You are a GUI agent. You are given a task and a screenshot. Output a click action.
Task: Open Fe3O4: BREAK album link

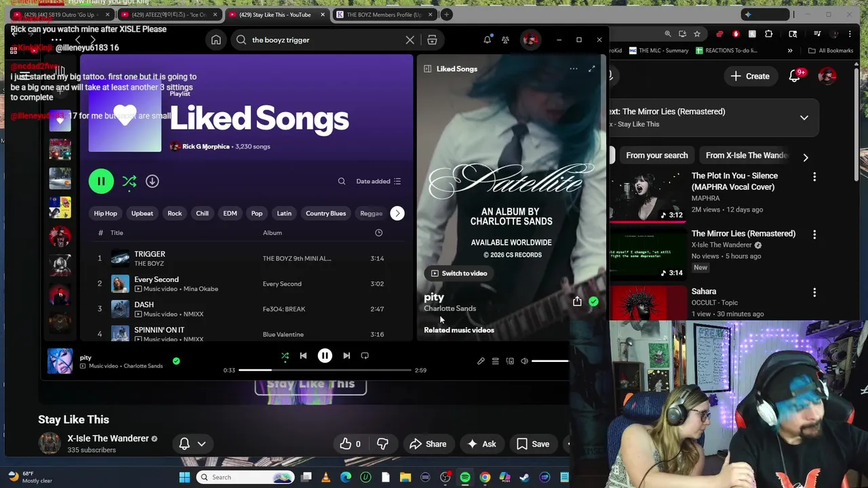point(283,309)
